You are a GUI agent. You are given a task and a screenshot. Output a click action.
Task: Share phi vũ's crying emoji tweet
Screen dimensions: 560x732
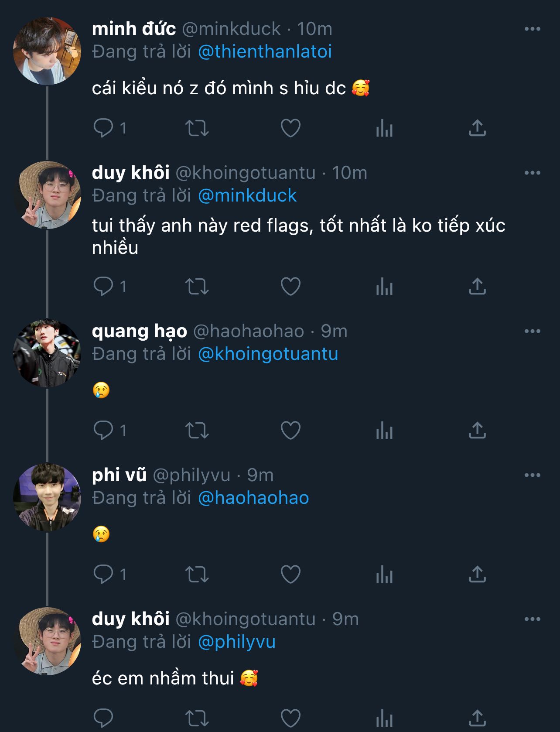point(477,575)
